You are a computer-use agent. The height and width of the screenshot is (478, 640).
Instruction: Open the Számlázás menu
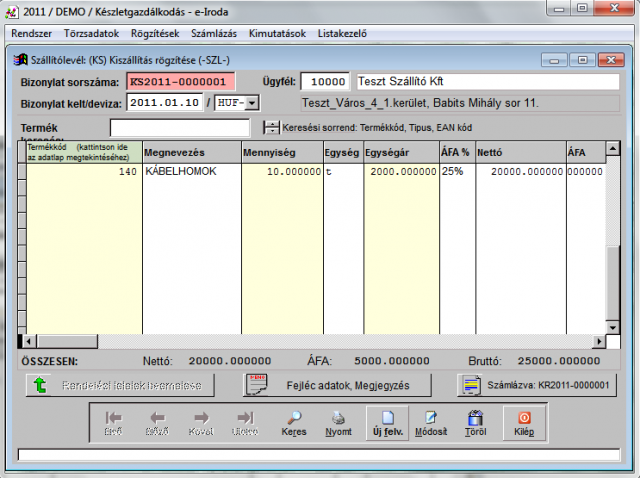pos(215,33)
